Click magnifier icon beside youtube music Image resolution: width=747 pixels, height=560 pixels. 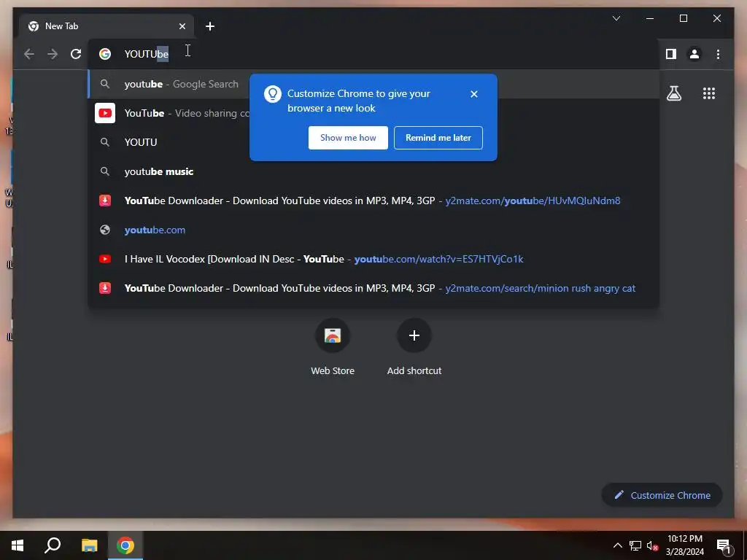click(x=105, y=171)
